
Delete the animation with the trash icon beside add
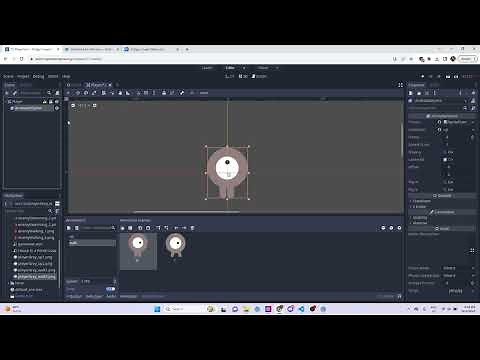coord(77,228)
